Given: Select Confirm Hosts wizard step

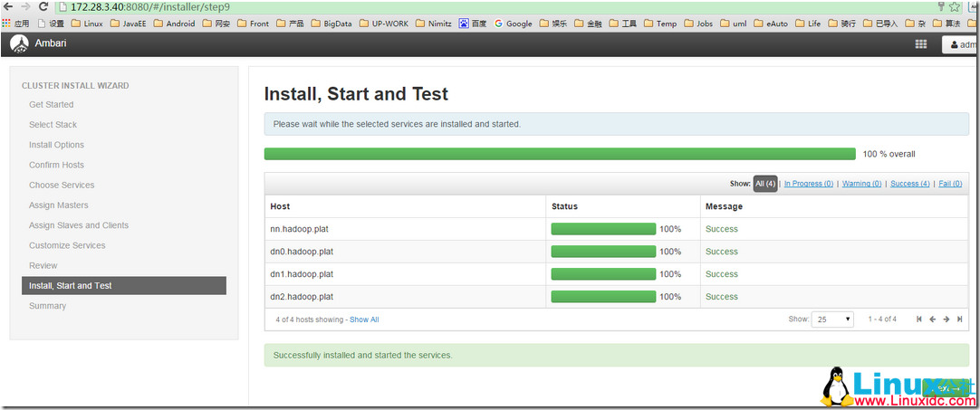Looking at the screenshot, I should pyautogui.click(x=56, y=165).
